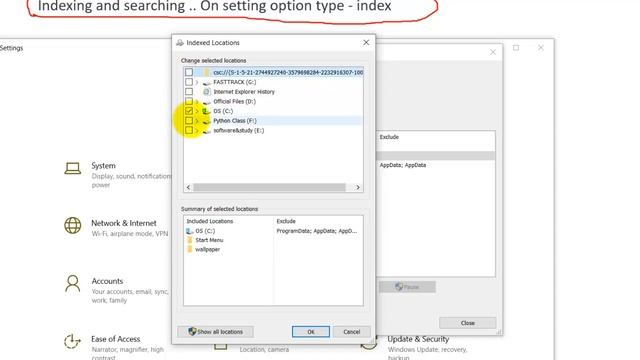640x360 pixels.
Task: Click the Included Locations column header
Action: pos(210,221)
